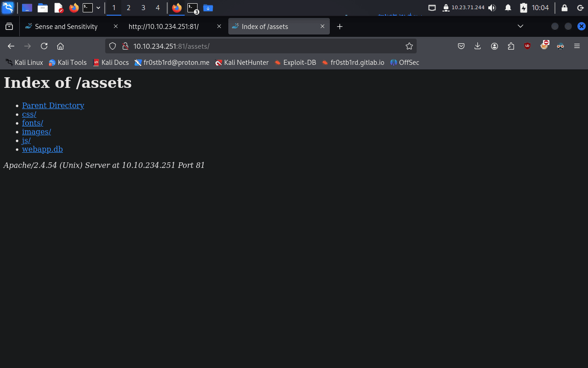Open the Parent Directory link
Viewport: 588px width, 368px height.
tap(53, 105)
